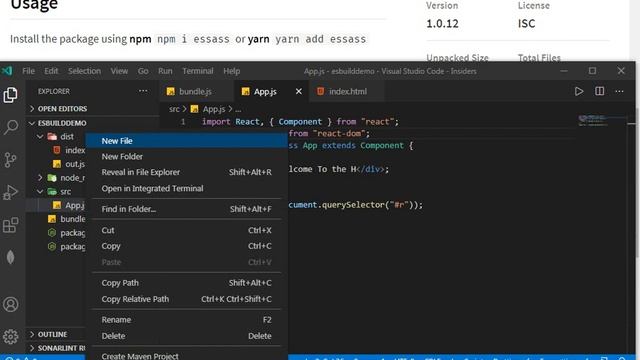Choose Create Maven Project entry
Screen dimensions: 640x360
pos(187,356)
